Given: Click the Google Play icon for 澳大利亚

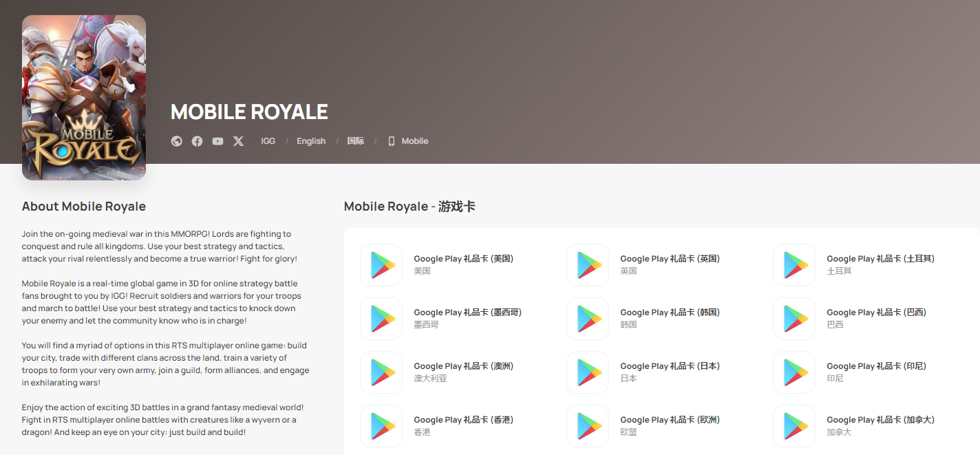Looking at the screenshot, I should (x=381, y=372).
